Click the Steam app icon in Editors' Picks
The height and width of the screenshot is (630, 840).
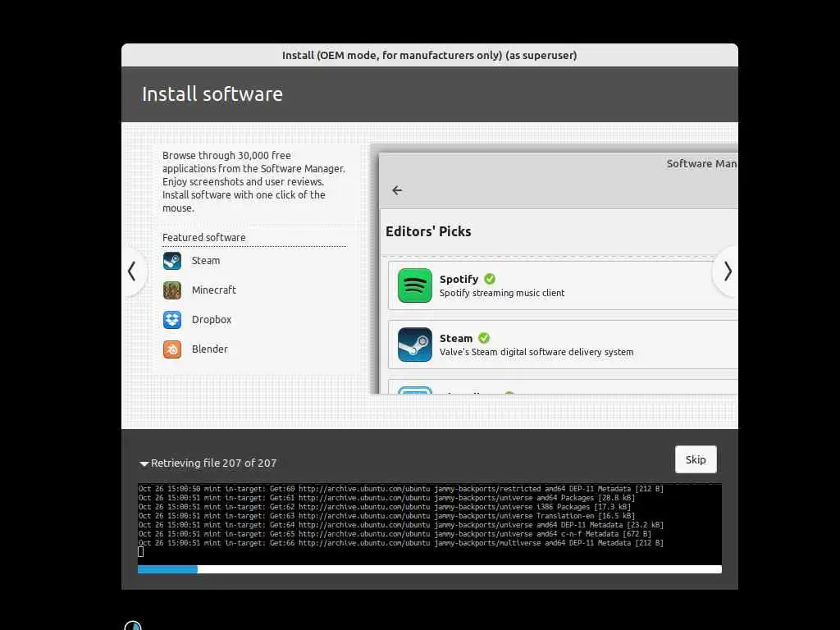tap(414, 345)
